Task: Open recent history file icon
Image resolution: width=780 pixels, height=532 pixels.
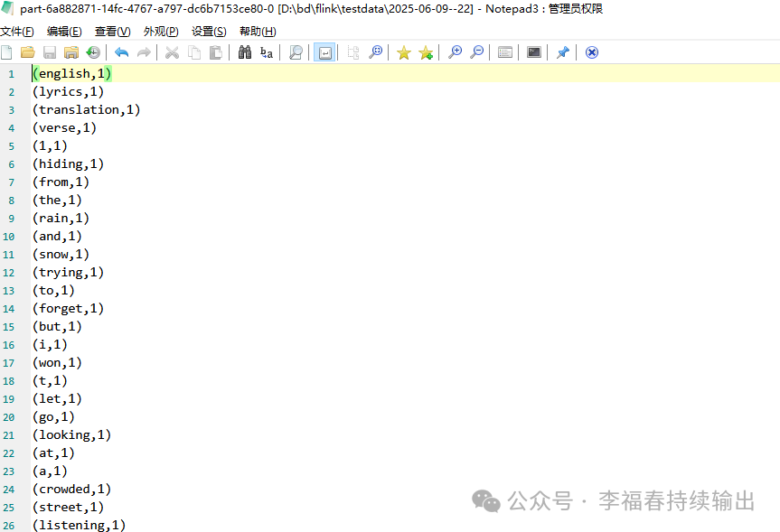Action: [x=93, y=52]
